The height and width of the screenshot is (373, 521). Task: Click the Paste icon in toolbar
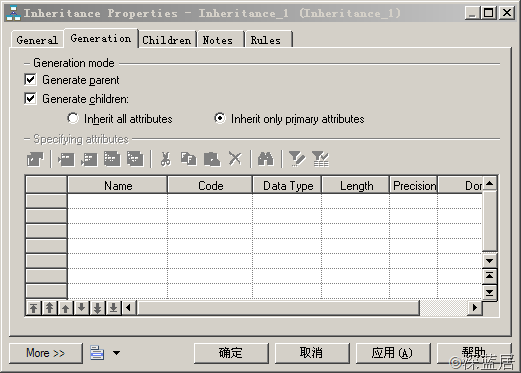click(212, 159)
